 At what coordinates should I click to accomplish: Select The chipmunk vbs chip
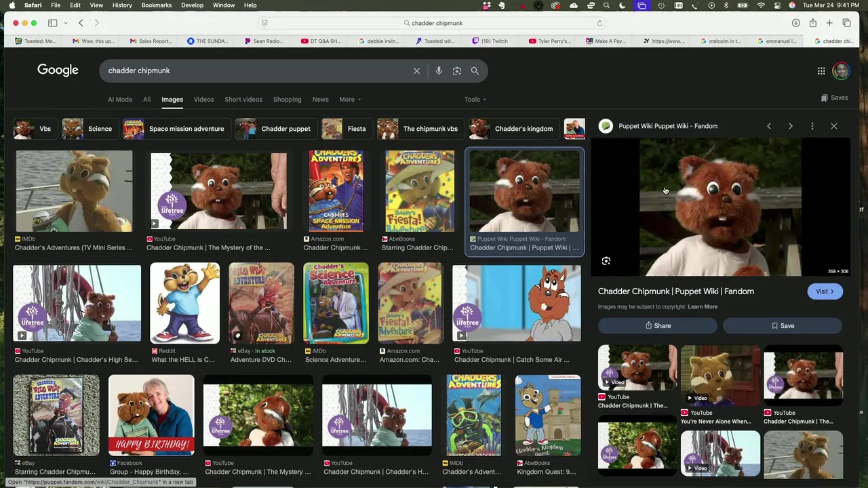[420, 129]
